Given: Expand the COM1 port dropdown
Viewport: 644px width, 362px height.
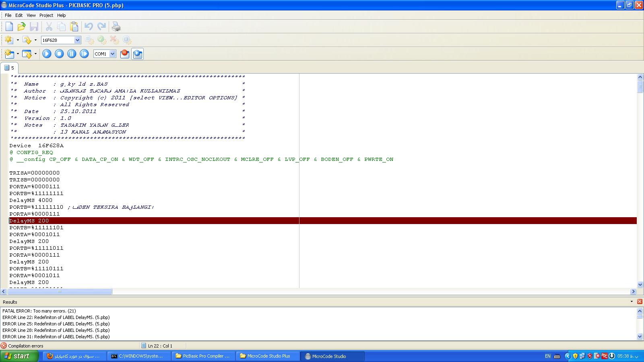Looking at the screenshot, I should [112, 54].
